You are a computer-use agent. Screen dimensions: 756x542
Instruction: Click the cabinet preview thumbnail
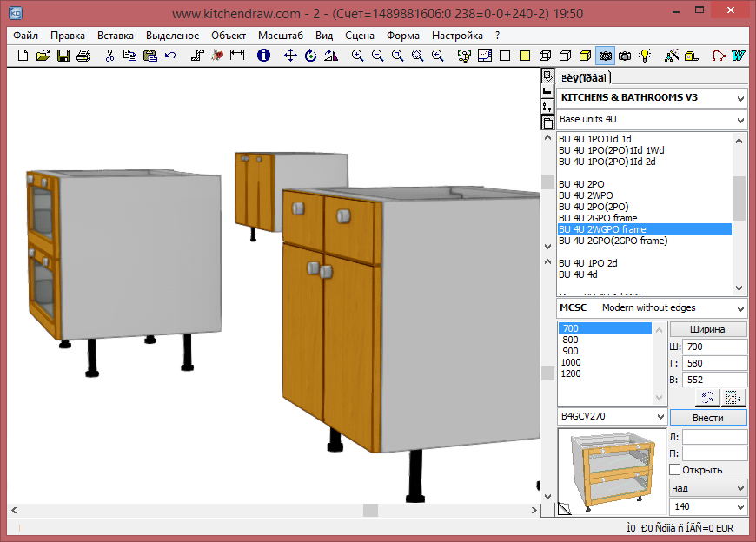coord(613,473)
